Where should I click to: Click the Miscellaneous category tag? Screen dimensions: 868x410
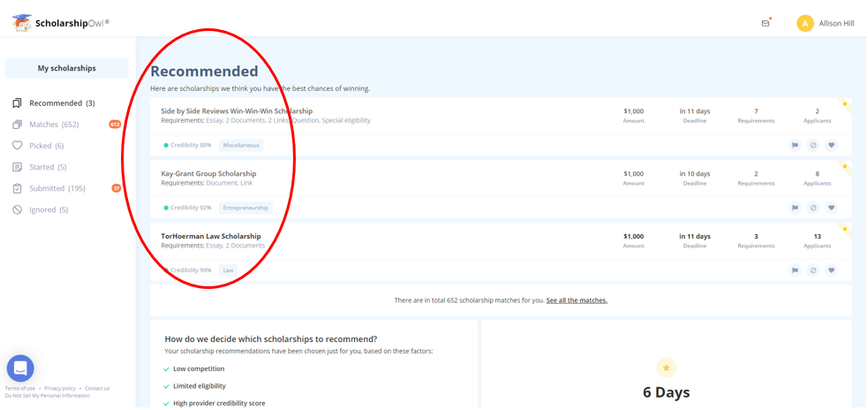pos(241,145)
